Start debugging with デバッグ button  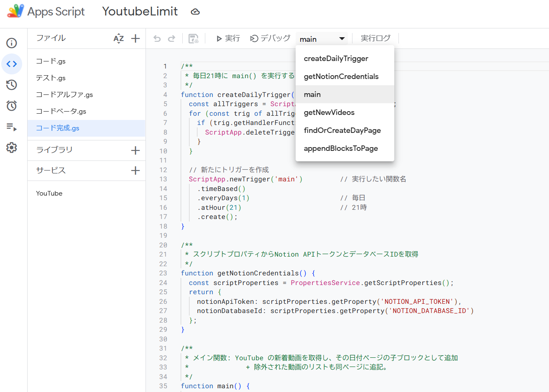point(270,38)
